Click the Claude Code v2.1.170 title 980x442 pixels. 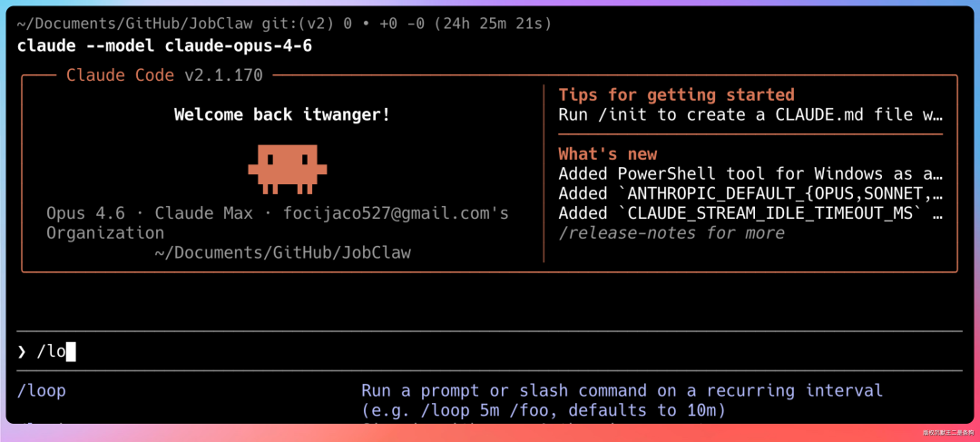[164, 75]
